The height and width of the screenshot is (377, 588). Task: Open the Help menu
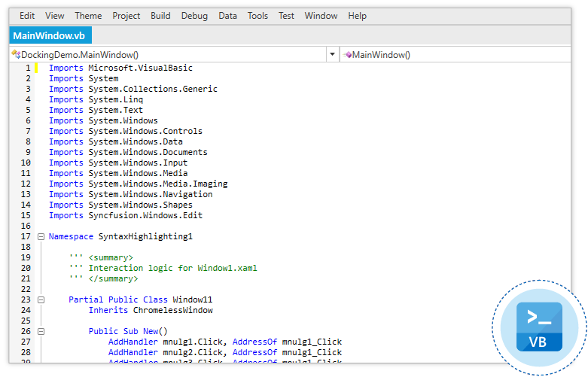pyautogui.click(x=358, y=16)
